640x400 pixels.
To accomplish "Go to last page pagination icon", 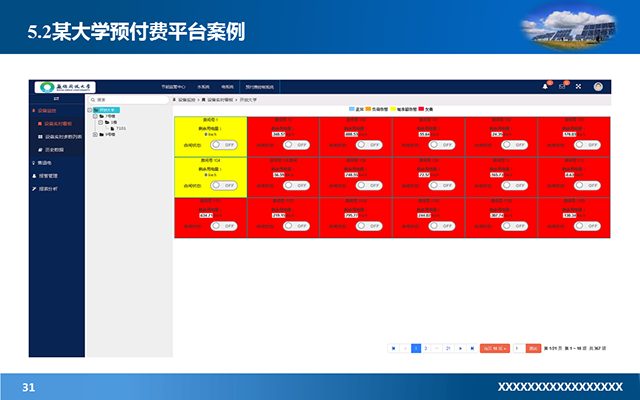I will click(472, 348).
